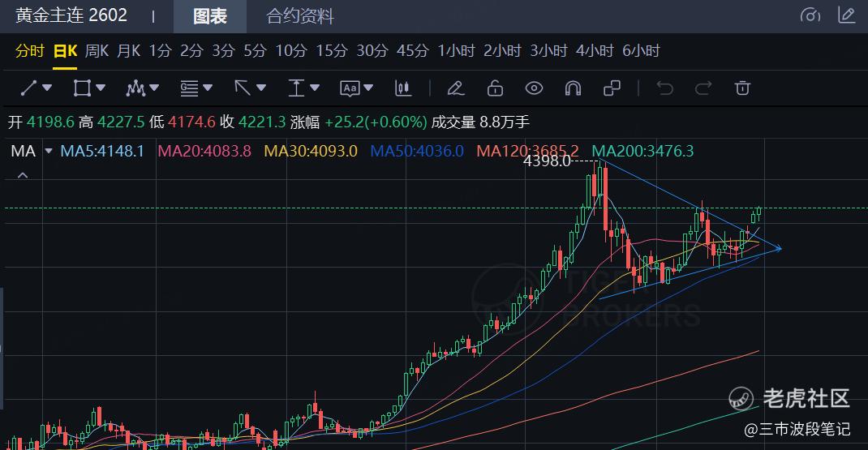Expand the Fibonacci lines tool options
The width and height of the screenshot is (868, 450).
(x=208, y=88)
